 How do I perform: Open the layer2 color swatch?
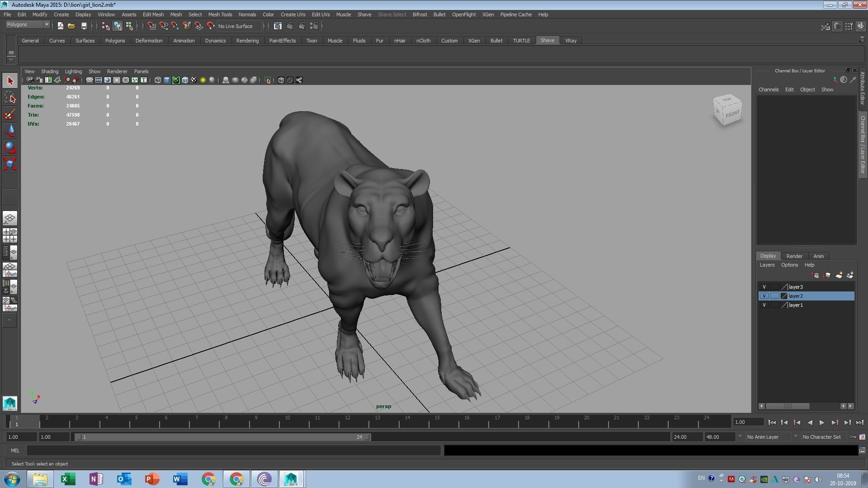pyautogui.click(x=784, y=296)
